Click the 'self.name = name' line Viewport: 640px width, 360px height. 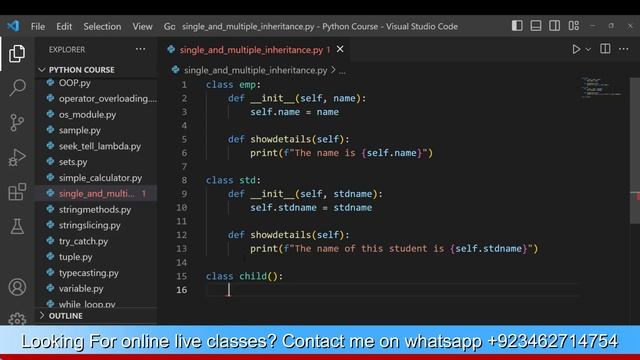point(294,112)
